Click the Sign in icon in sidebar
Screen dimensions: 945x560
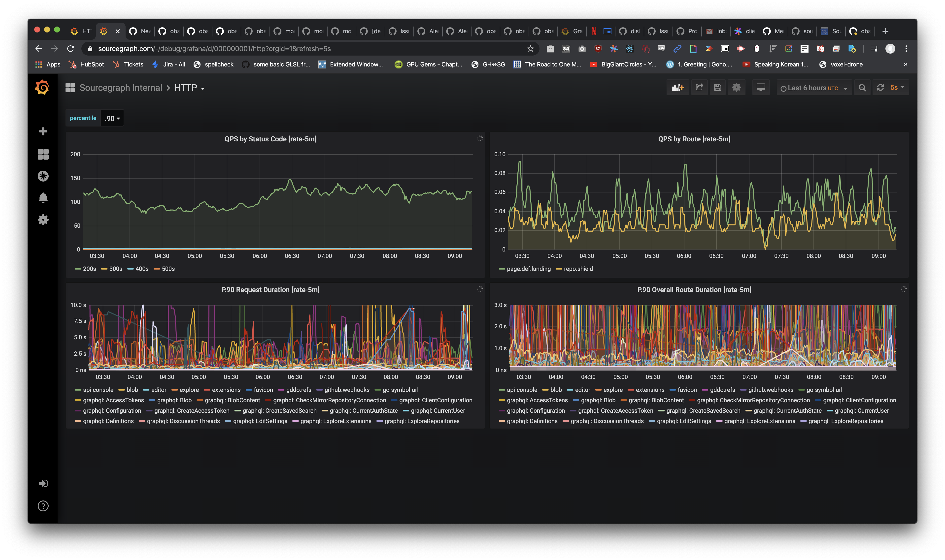43,483
